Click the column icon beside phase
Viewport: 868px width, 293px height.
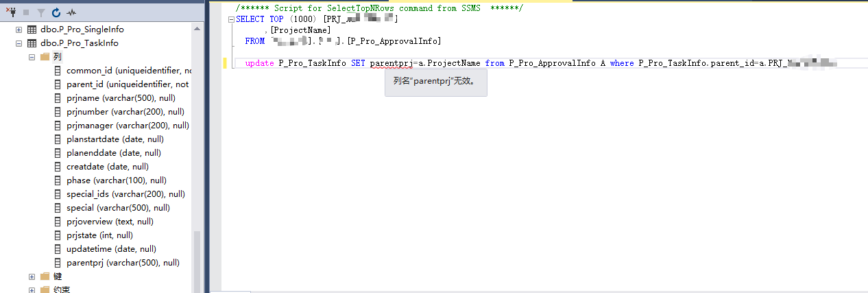click(58, 180)
